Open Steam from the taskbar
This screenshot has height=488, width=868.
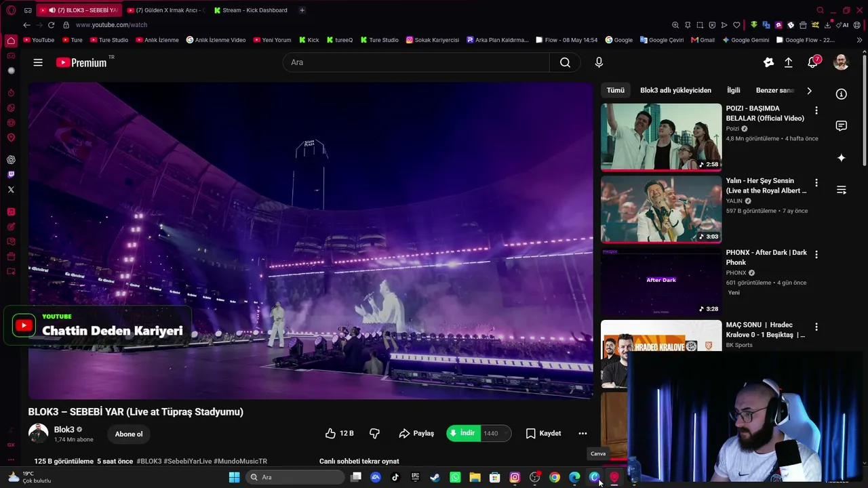(435, 477)
